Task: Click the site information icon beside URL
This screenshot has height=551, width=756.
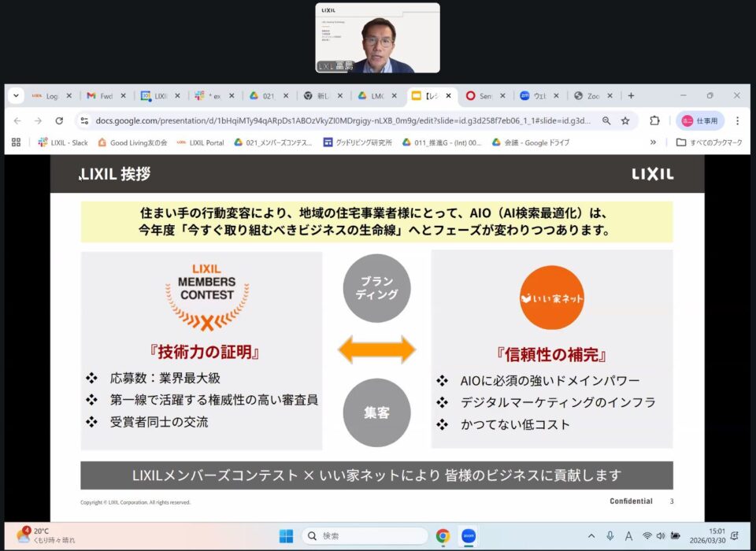Action: (x=85, y=120)
